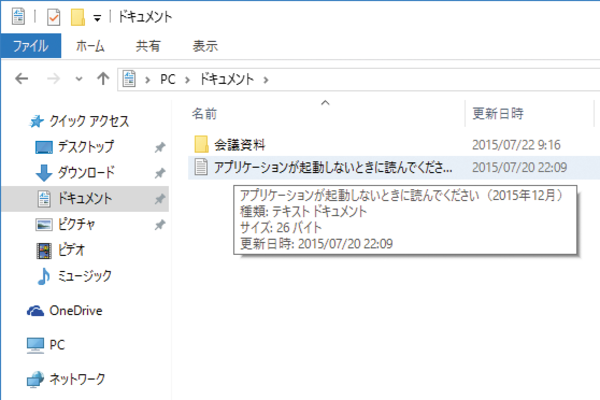Select the 会議資料 folder icon
Screen dimensions: 600x400
(x=201, y=145)
